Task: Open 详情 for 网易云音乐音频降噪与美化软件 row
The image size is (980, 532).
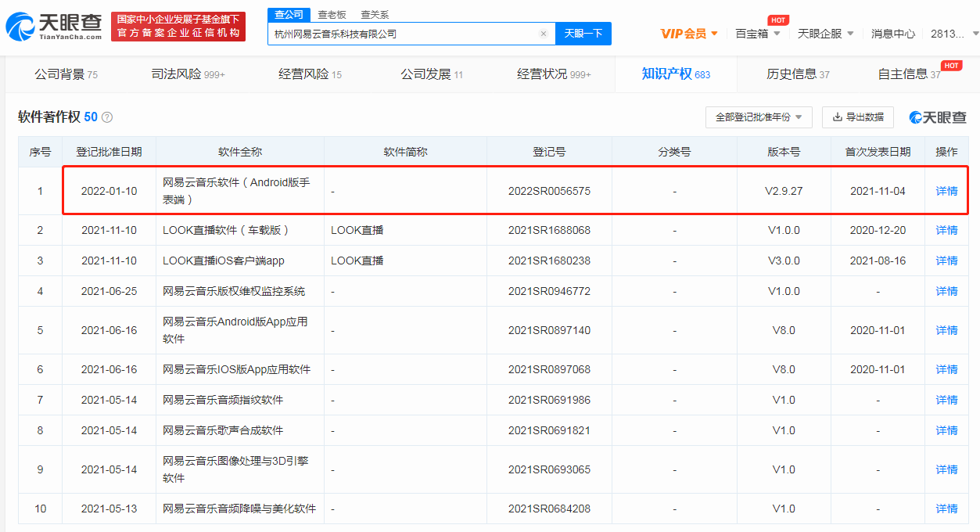Action: pyautogui.click(x=946, y=509)
